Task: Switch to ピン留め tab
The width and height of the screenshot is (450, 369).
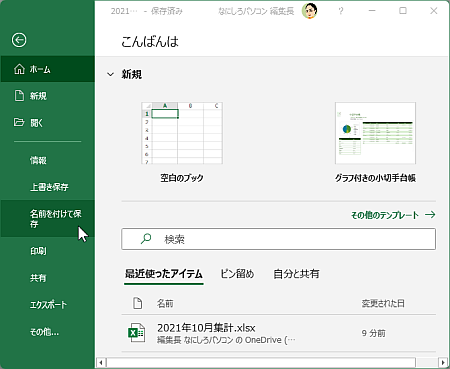Action: [237, 274]
